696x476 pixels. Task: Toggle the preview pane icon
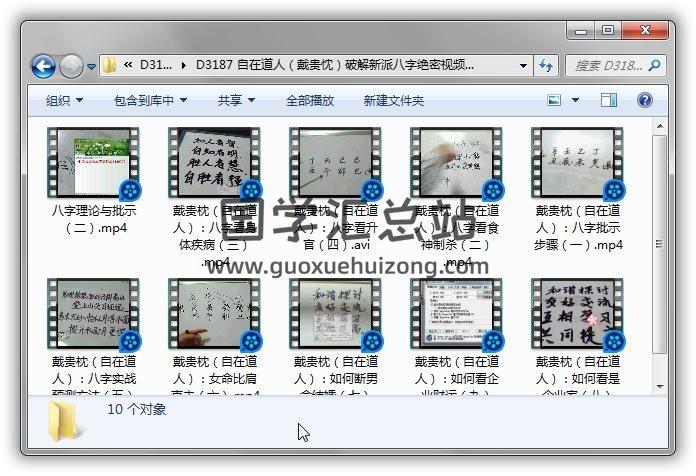[x=609, y=101]
